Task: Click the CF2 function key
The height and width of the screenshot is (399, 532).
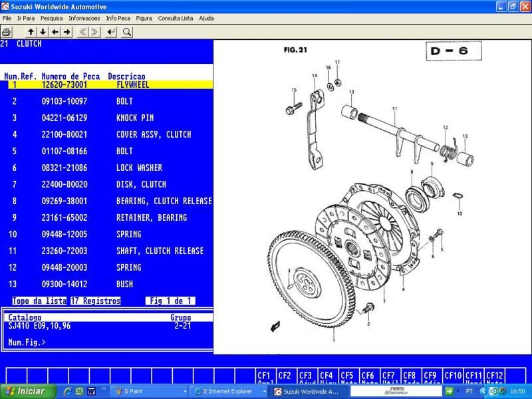Action: click(x=287, y=376)
